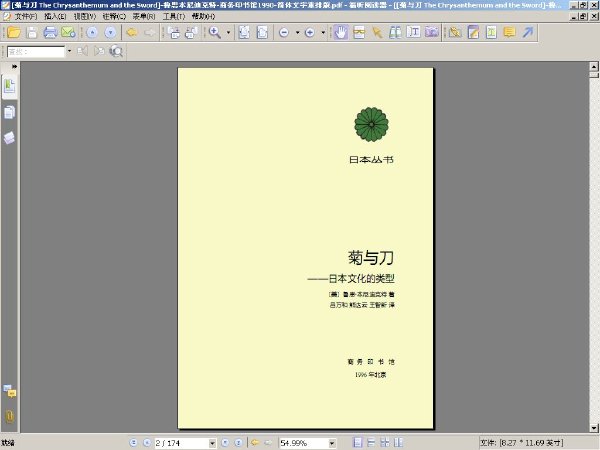Select the Text selection tool
Screen dimensions: 600x450
tap(413, 33)
